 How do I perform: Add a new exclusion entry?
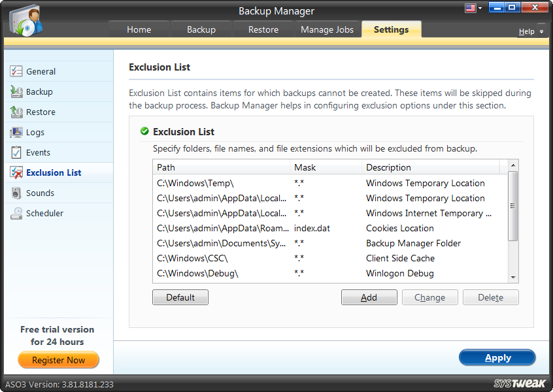pyautogui.click(x=369, y=297)
